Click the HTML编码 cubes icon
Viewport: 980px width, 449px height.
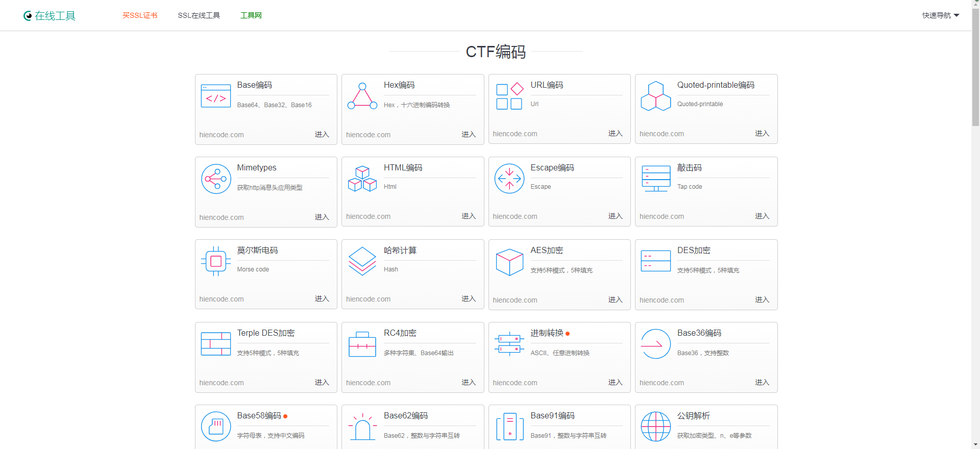362,179
